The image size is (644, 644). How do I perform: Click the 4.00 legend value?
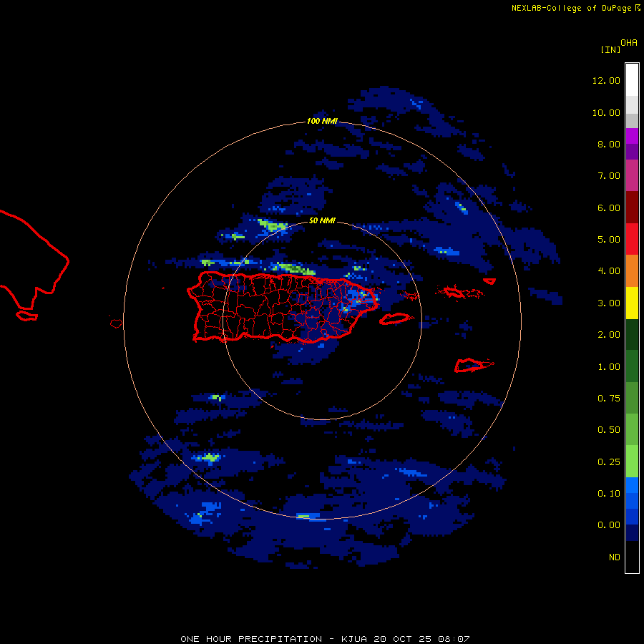[x=609, y=271]
